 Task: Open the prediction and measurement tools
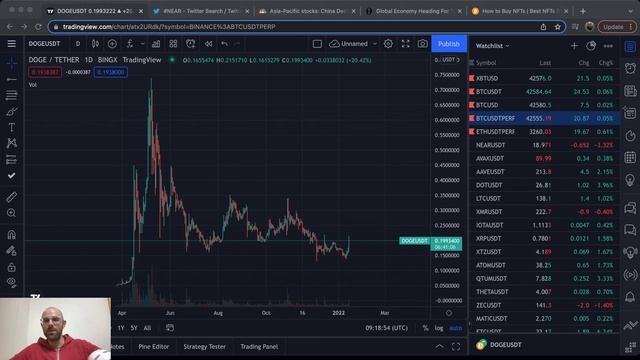(11, 159)
